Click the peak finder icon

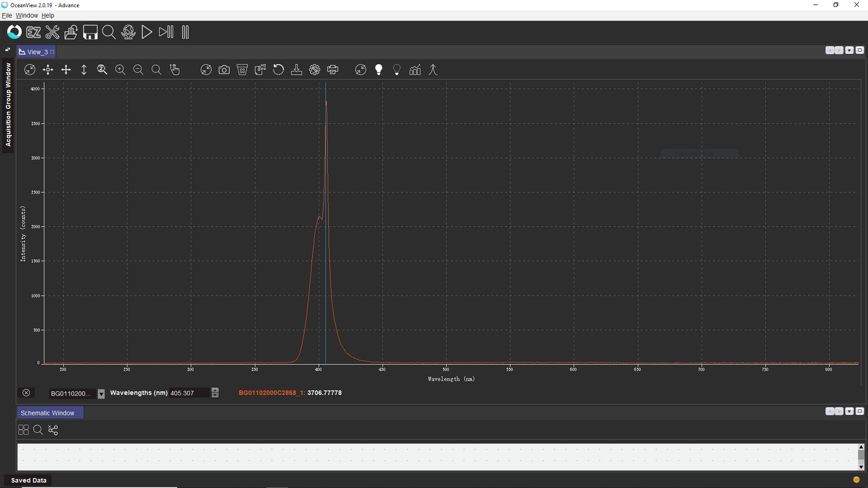point(433,70)
